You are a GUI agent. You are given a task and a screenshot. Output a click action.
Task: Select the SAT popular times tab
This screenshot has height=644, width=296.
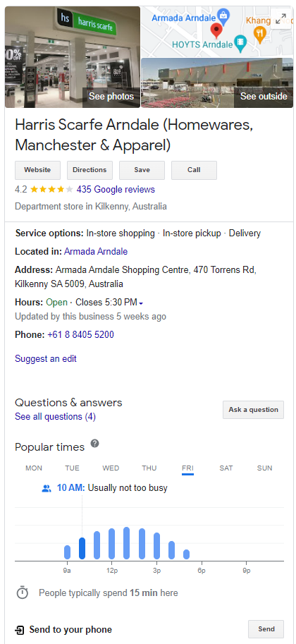[226, 468]
